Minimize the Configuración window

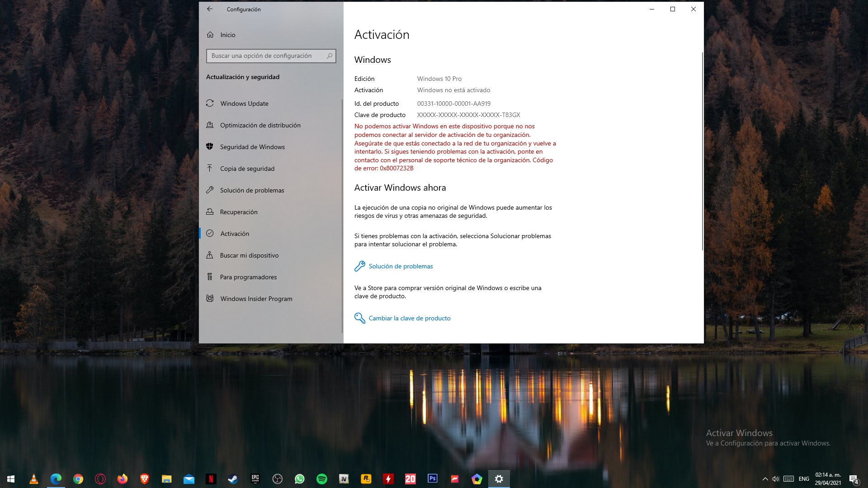click(652, 9)
